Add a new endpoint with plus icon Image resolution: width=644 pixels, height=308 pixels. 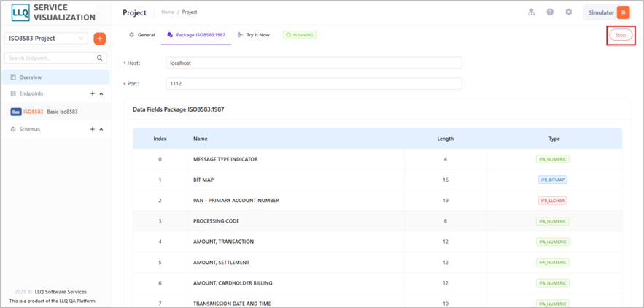point(93,93)
